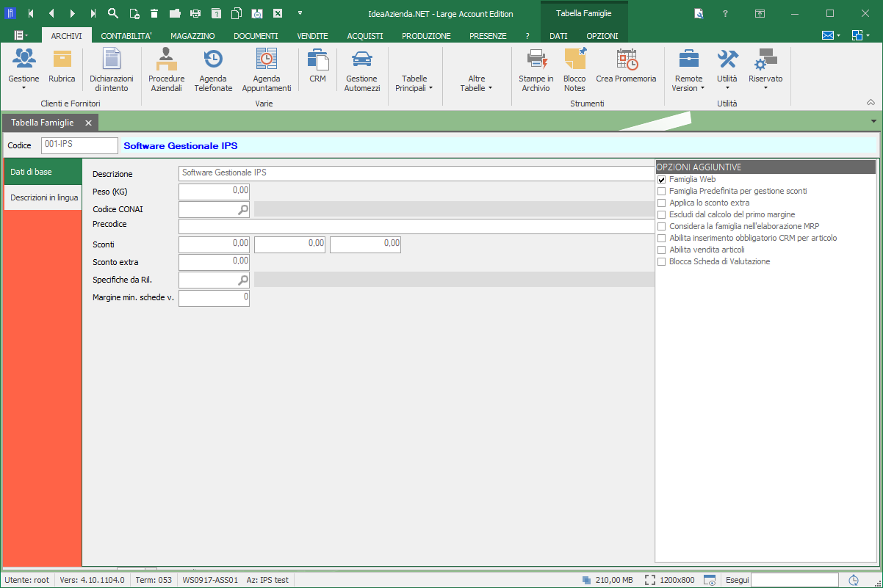
Task: Launch the CRM module
Action: (x=317, y=66)
